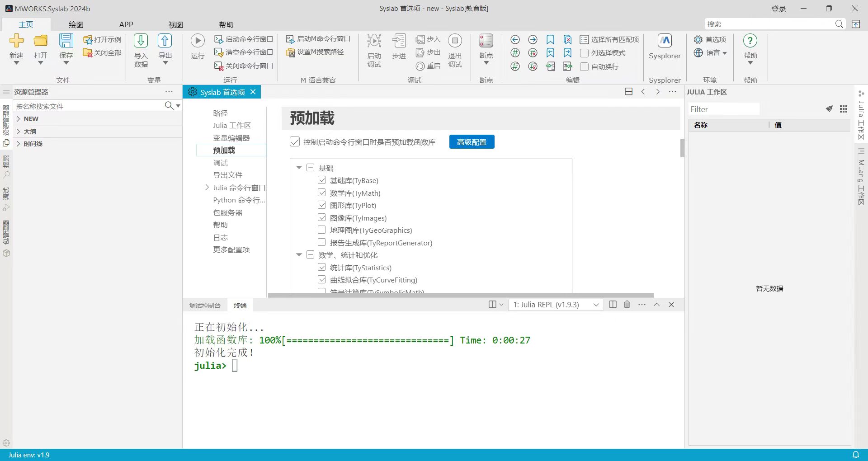Toggle 选择所有匹配项 select all matches
Screen dimensions: 868x461
pos(609,40)
